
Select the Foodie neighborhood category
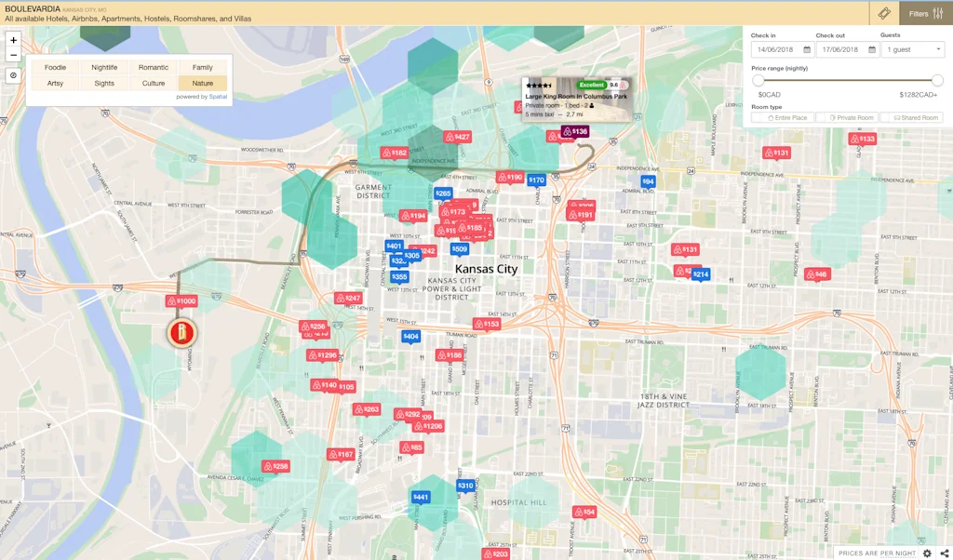pos(56,68)
